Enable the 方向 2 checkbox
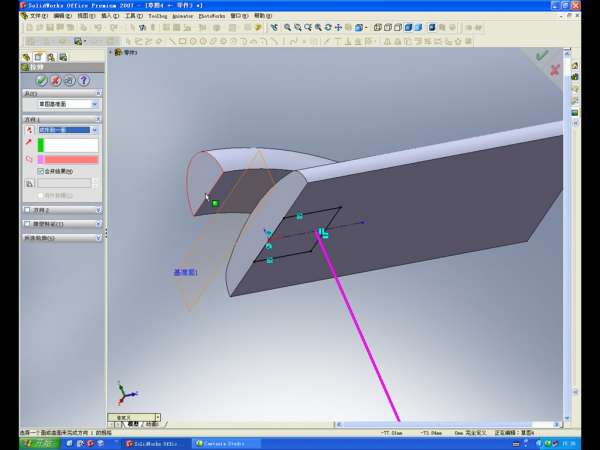The width and height of the screenshot is (600, 450). tap(27, 210)
